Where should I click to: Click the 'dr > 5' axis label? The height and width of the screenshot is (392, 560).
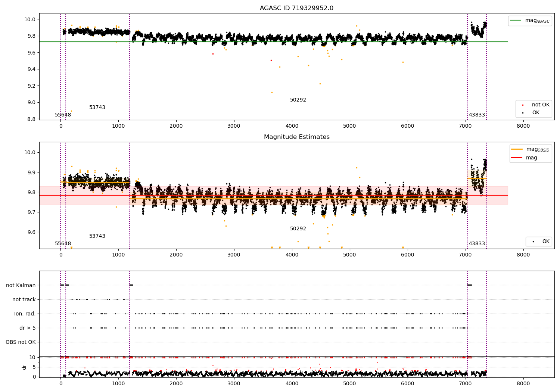click(28, 328)
